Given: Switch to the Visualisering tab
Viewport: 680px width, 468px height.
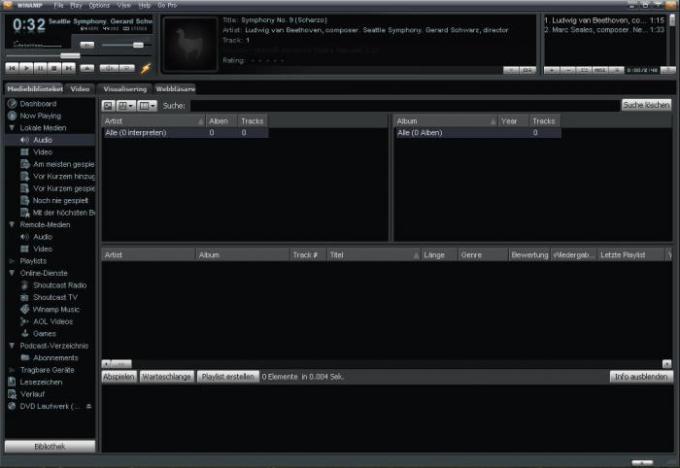Looking at the screenshot, I should (x=125, y=88).
